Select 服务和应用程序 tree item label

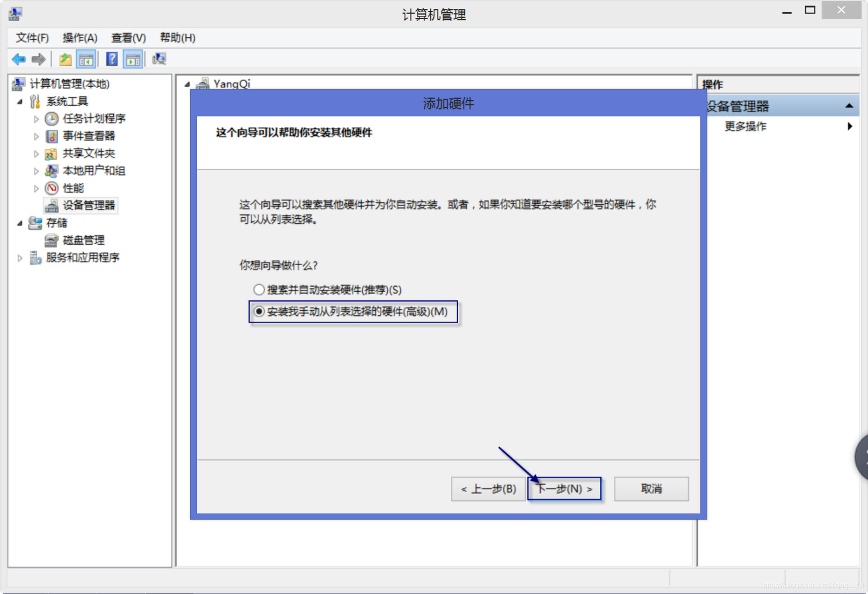click(x=83, y=257)
